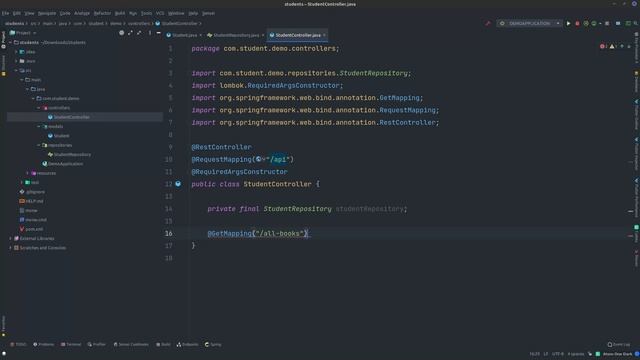Open the Navigate menu
Image resolution: width=640 pixels, height=360 pixels.
[x=47, y=13]
